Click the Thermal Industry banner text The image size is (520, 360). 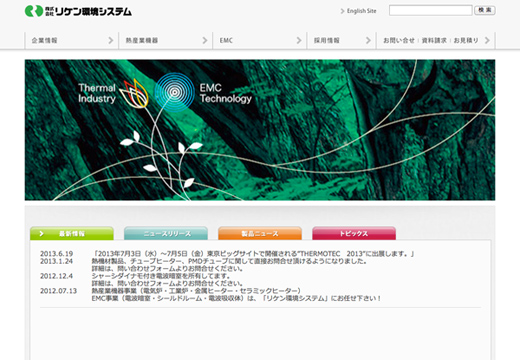pyautogui.click(x=97, y=93)
